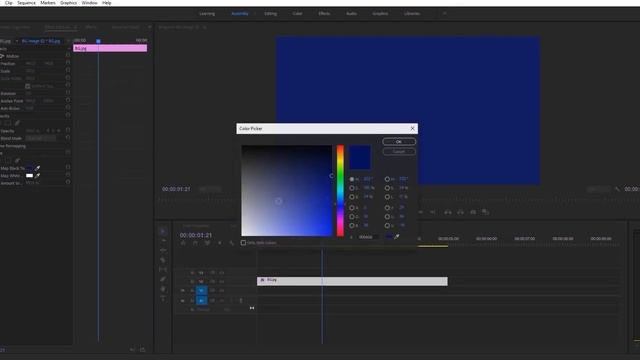
Task: Switch to the Effects workspace tab
Action: tap(324, 13)
